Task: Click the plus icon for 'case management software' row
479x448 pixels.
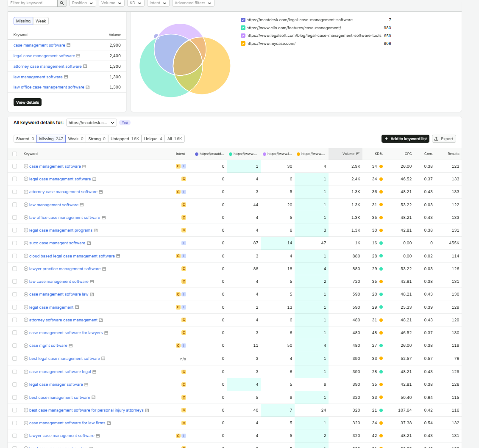Action: (x=26, y=166)
